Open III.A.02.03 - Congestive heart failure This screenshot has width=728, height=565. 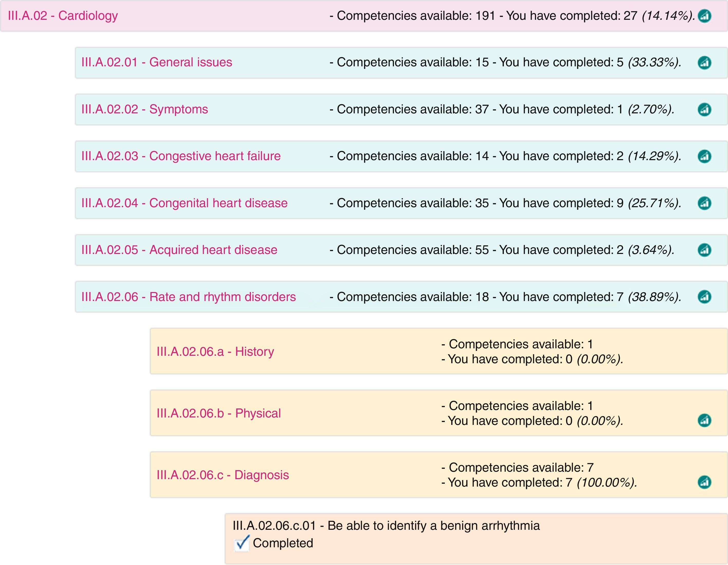click(x=181, y=156)
